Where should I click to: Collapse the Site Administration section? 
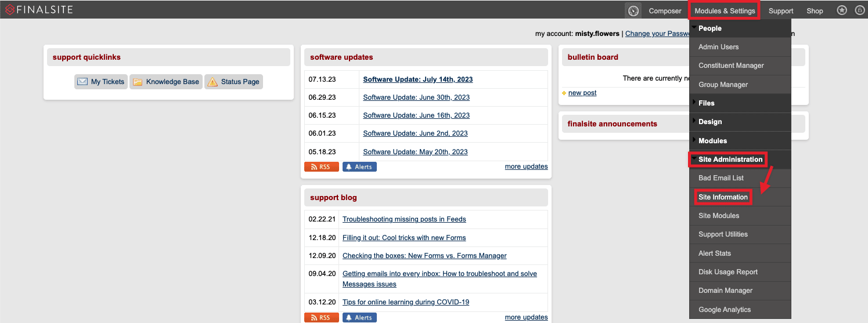(740, 159)
